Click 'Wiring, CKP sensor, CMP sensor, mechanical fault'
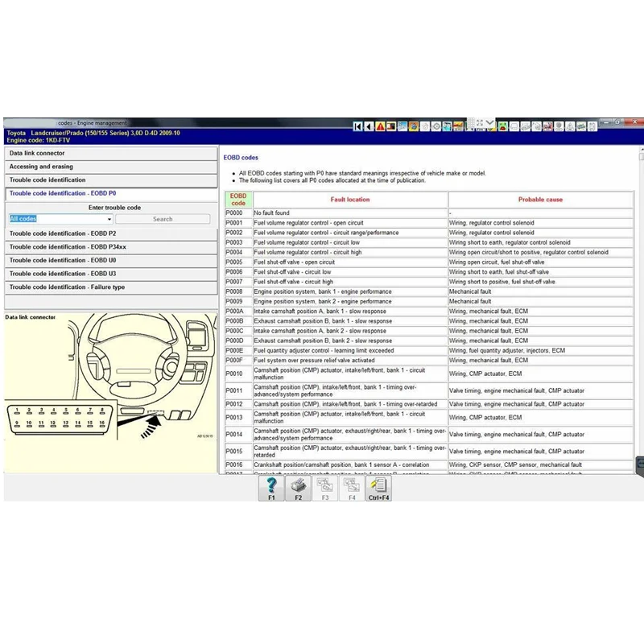644x644 pixels. (x=540, y=465)
